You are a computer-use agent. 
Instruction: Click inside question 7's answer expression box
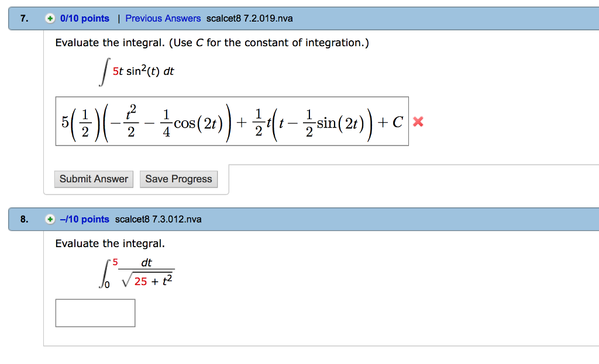click(232, 122)
